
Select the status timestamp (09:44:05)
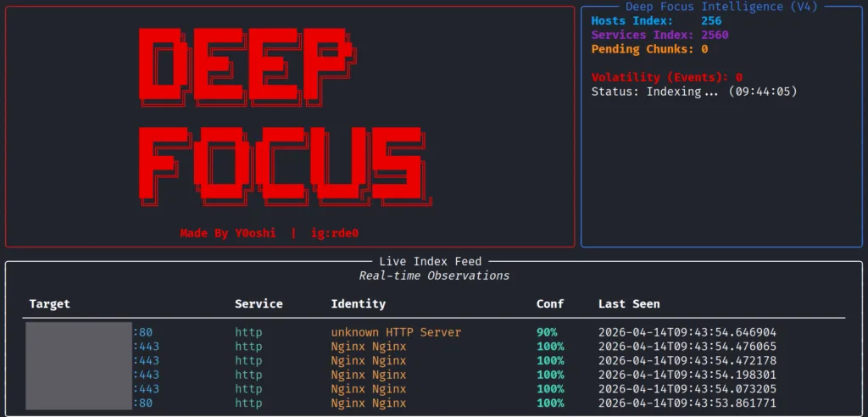763,92
